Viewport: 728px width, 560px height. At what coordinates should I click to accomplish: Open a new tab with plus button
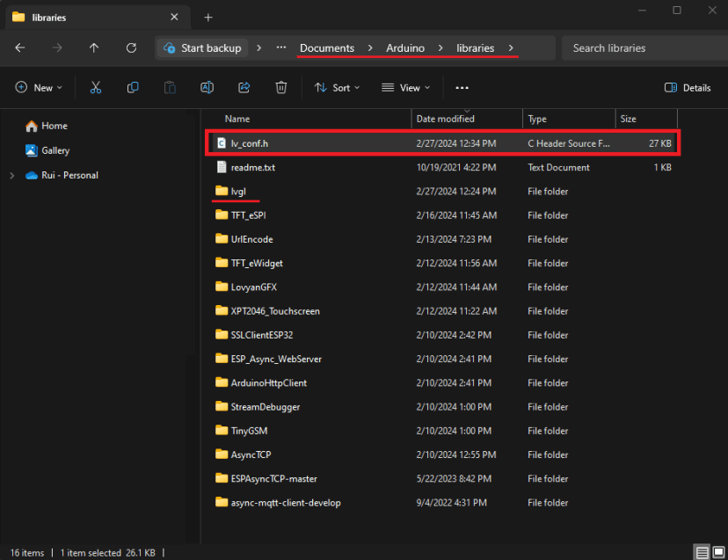click(x=208, y=18)
